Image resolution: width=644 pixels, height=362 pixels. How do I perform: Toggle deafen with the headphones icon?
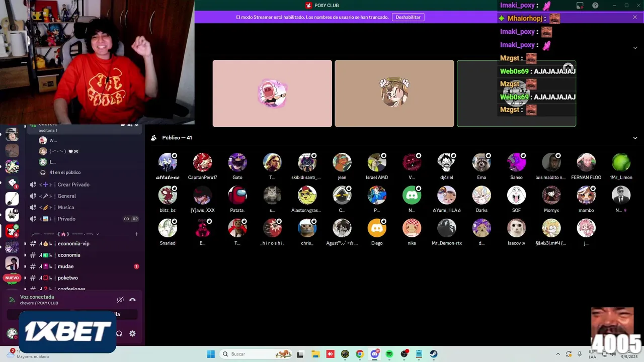[x=119, y=333]
